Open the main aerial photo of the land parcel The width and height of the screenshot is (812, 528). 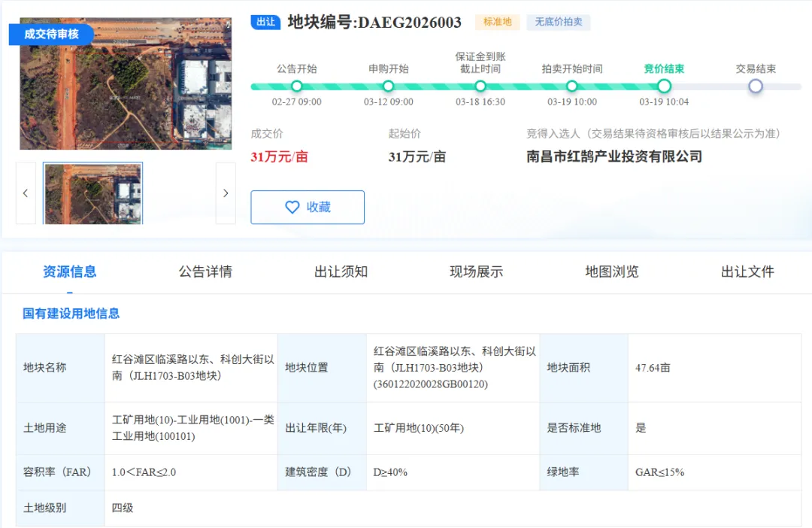126,84
